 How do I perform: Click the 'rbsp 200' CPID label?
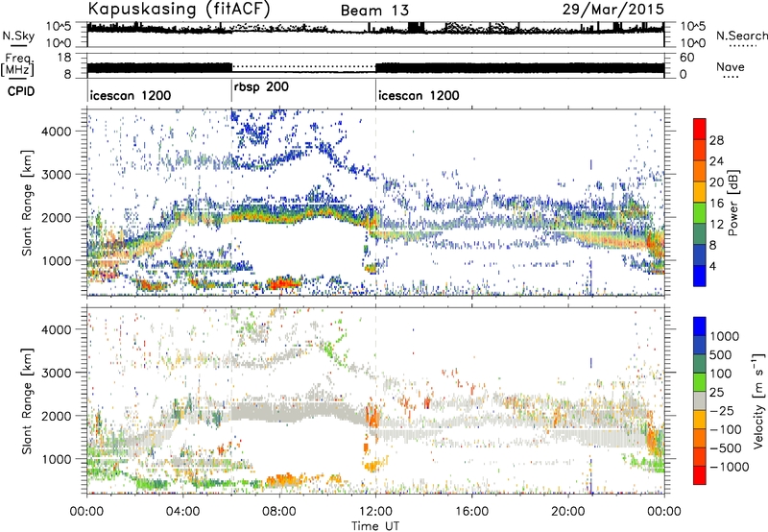coord(261,87)
